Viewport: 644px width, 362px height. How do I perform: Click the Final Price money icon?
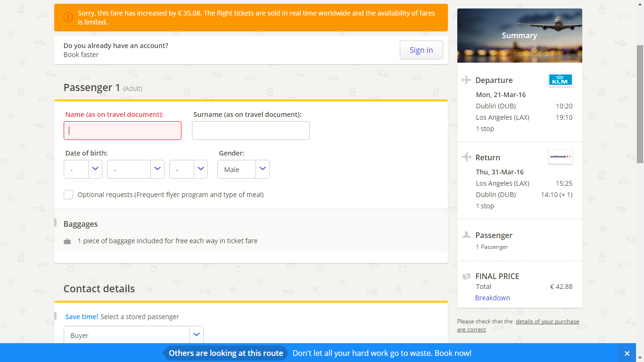[466, 276]
